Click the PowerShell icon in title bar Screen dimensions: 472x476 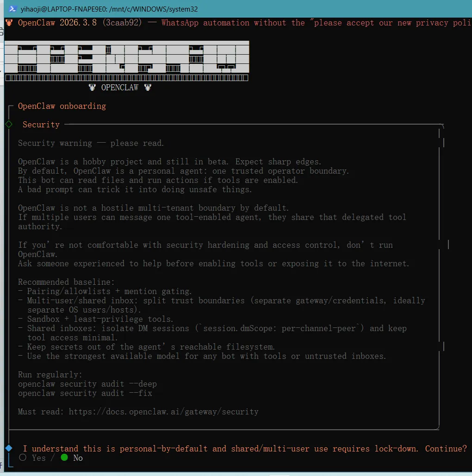tap(12, 9)
